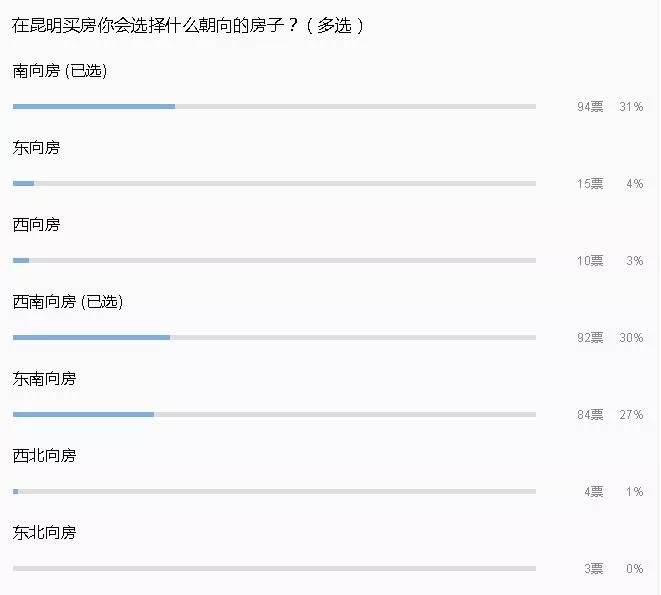Viewport: 661px width, 595px height.
Task: Click the 东北向房 empty progress bar
Action: (274, 568)
